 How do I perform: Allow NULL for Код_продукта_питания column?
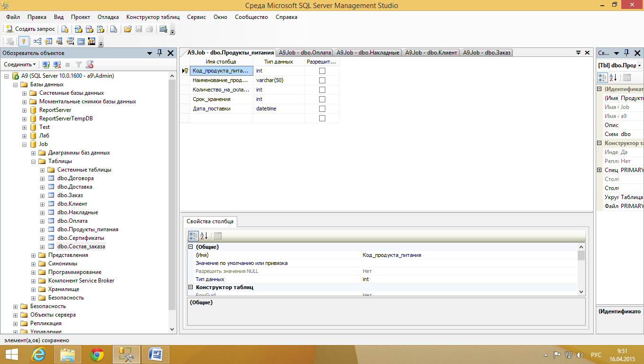(322, 71)
